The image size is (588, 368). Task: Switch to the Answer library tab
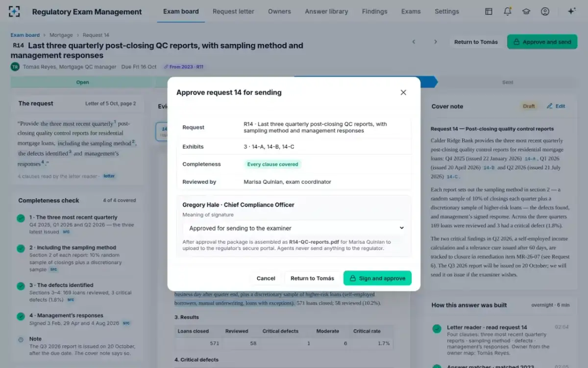coord(326,11)
